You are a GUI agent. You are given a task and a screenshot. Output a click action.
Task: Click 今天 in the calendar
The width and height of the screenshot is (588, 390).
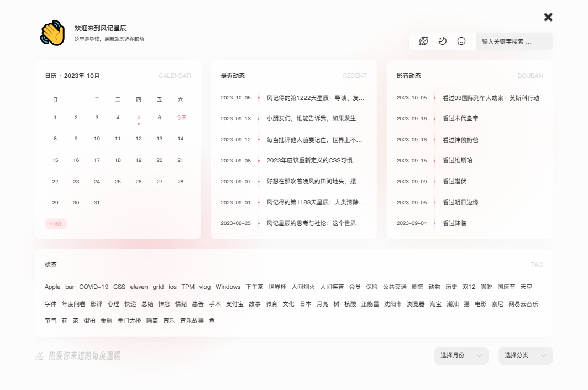click(x=181, y=118)
